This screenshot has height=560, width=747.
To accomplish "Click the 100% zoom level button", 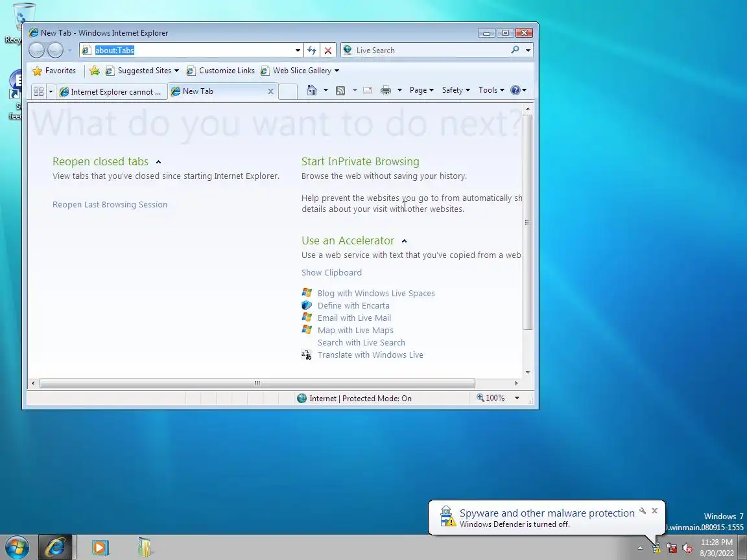I will [491, 398].
